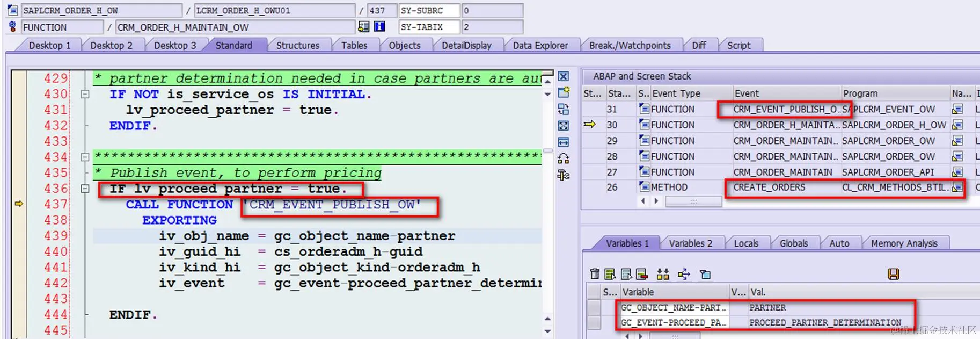Click the gear icon next to FUNCTION field
This screenshot has width=980, height=339.
click(13, 26)
